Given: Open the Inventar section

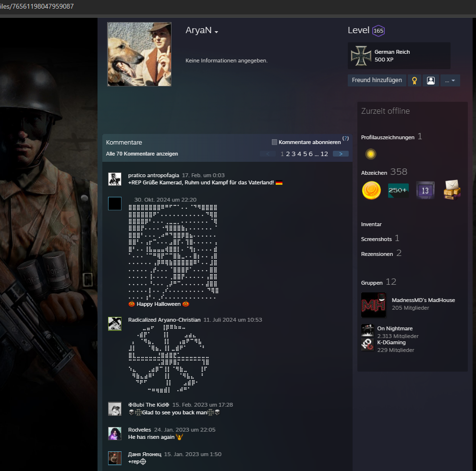Looking at the screenshot, I should (371, 224).
